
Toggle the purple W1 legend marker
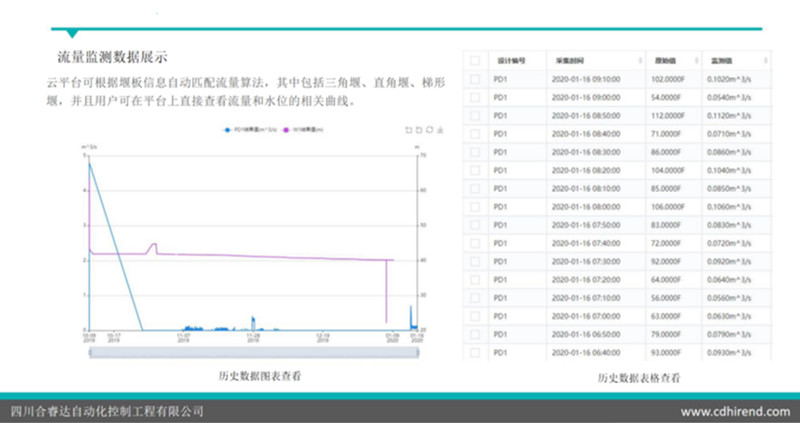coord(285,130)
